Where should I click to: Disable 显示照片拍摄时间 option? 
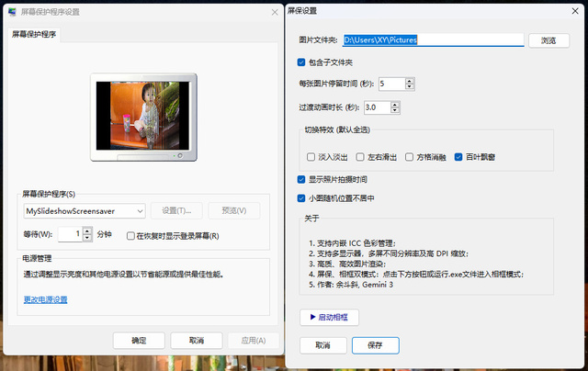301,179
